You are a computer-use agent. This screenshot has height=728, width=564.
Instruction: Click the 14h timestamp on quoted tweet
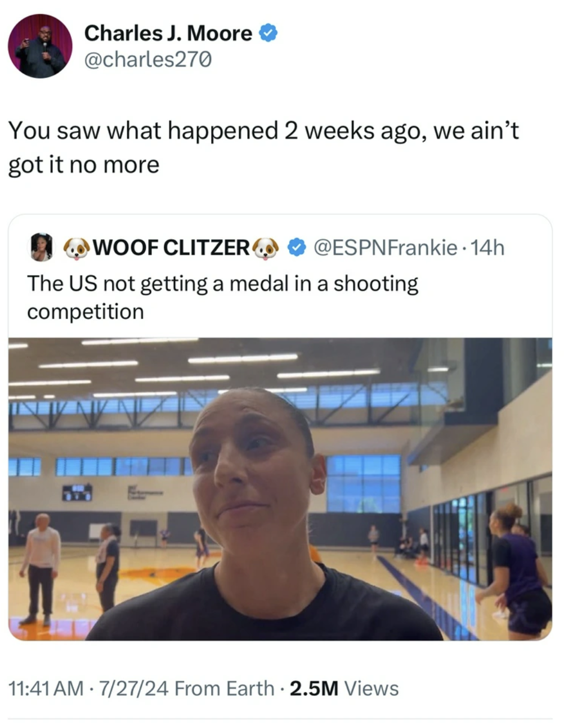[487, 248]
